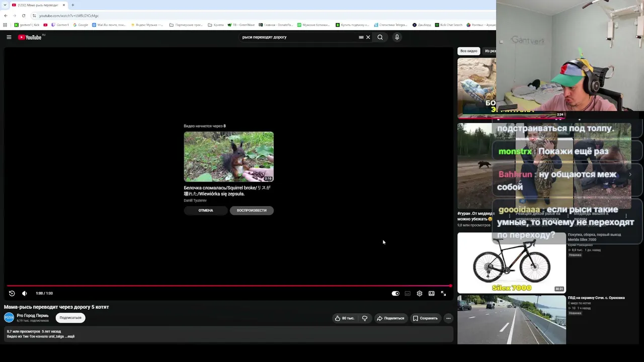Enter fullscreen mode in the player

[x=443, y=293]
